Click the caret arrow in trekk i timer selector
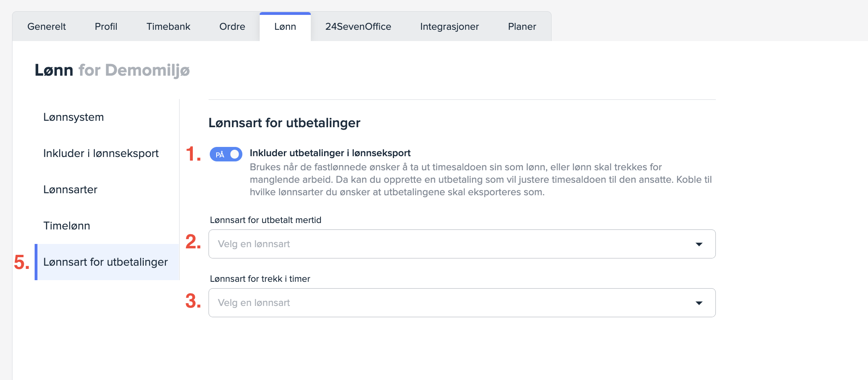868x380 pixels. (699, 303)
